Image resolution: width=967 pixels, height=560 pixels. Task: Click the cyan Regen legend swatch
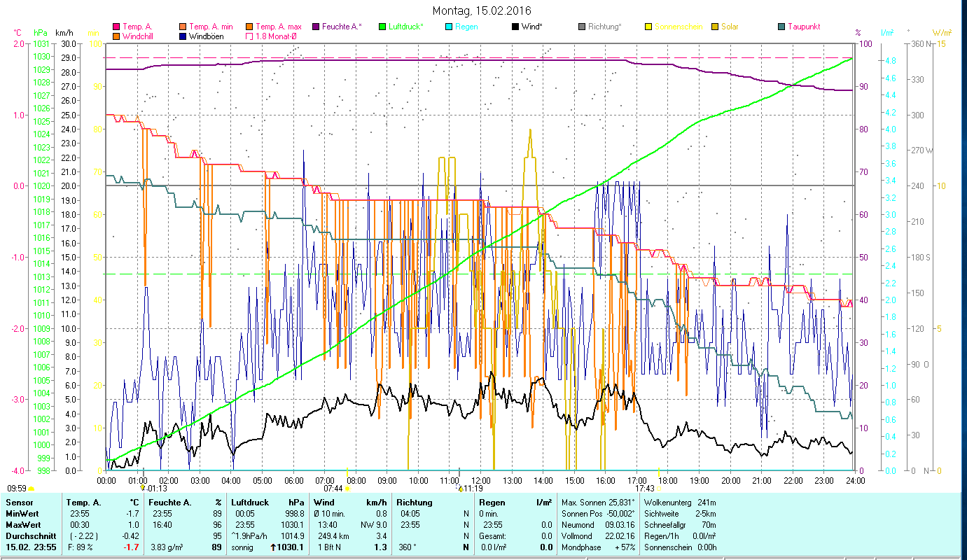450,27
